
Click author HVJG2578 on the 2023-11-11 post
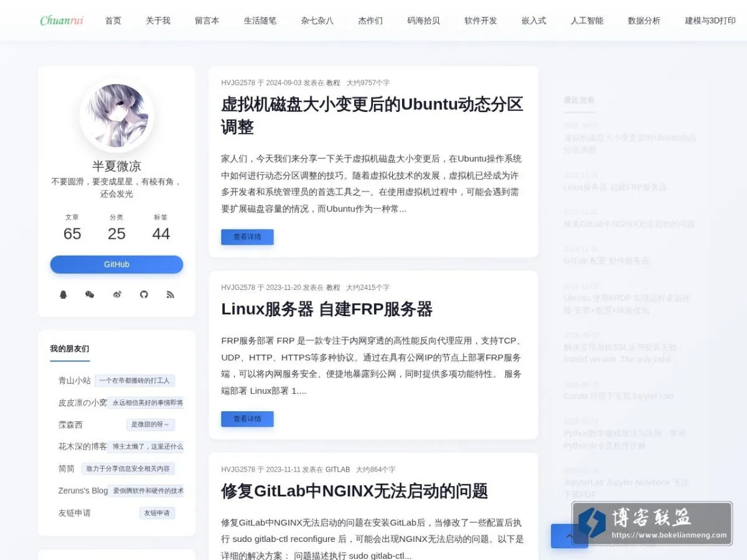[x=238, y=470]
